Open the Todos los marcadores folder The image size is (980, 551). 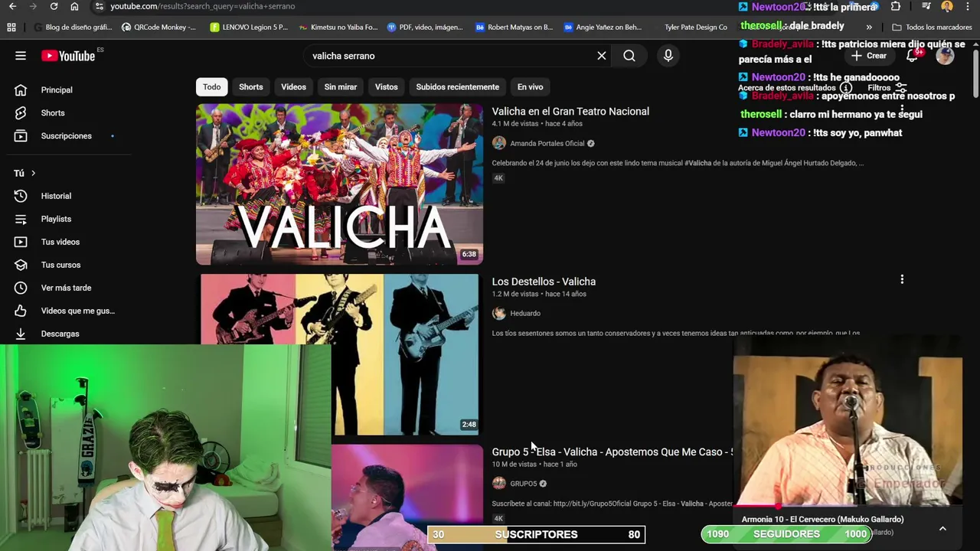(932, 28)
